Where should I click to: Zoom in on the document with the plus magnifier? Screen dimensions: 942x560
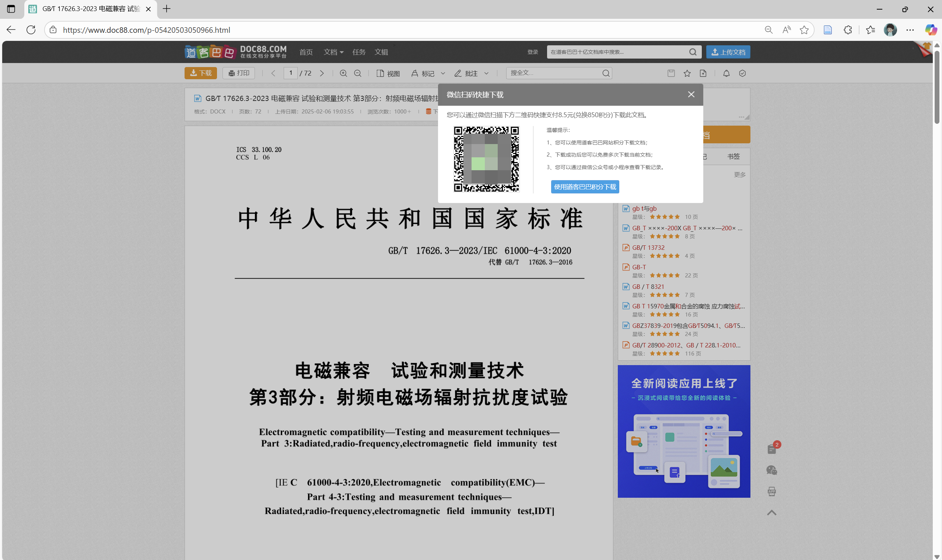[343, 73]
